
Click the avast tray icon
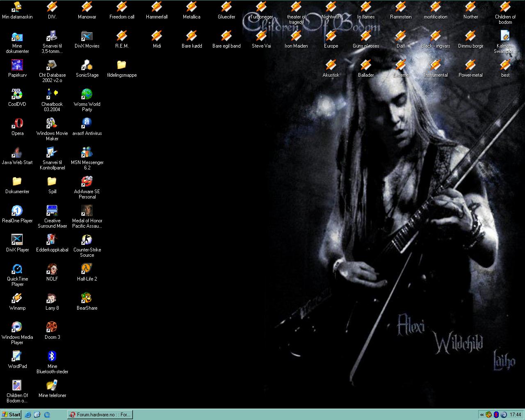[504, 415]
